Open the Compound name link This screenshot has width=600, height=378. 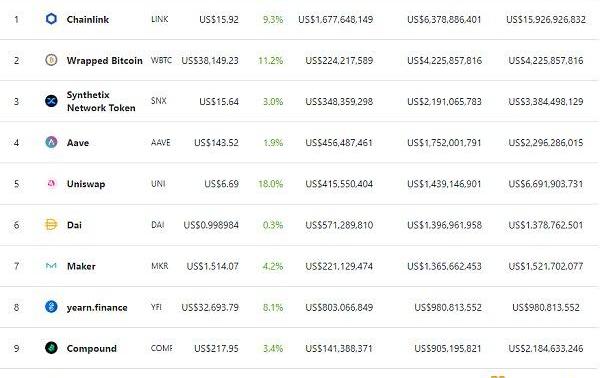(x=91, y=349)
